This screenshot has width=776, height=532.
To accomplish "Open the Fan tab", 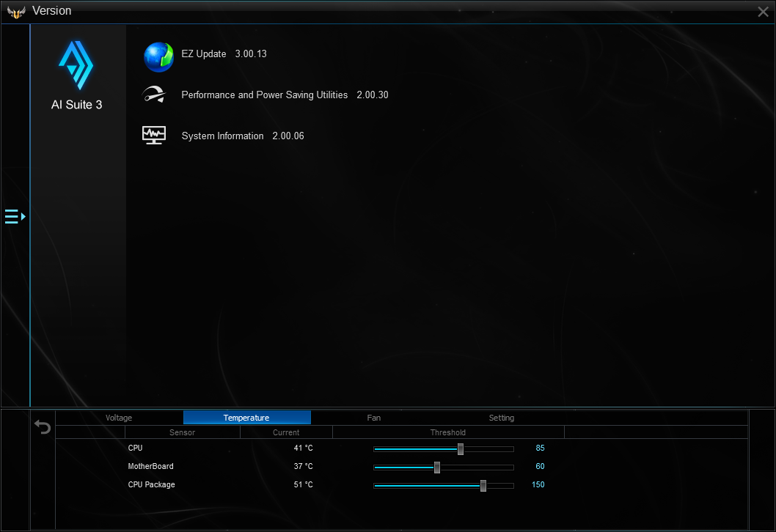I will [x=373, y=418].
